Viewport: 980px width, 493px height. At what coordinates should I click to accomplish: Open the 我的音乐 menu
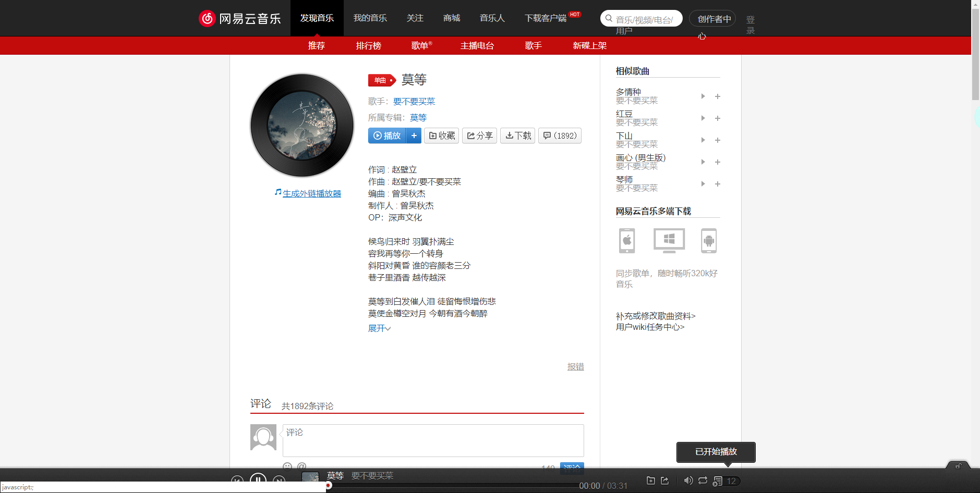(x=370, y=18)
